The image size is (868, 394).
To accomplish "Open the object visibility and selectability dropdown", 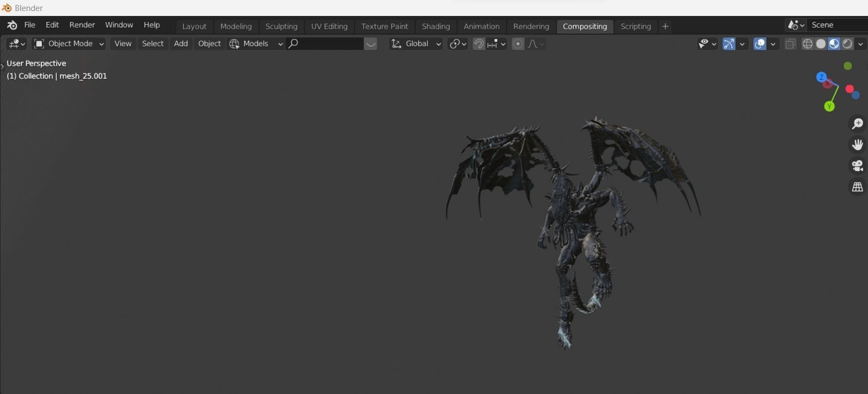I will [707, 44].
